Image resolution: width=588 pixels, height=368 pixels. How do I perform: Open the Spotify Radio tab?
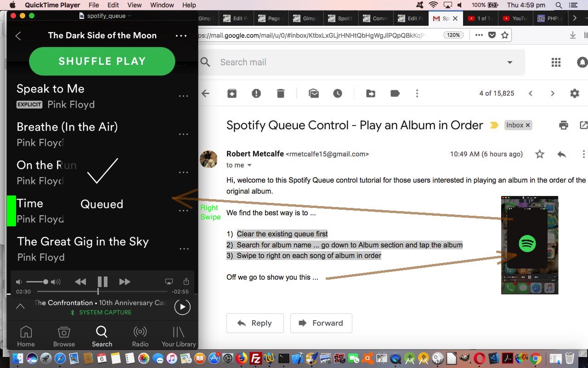[140, 336]
